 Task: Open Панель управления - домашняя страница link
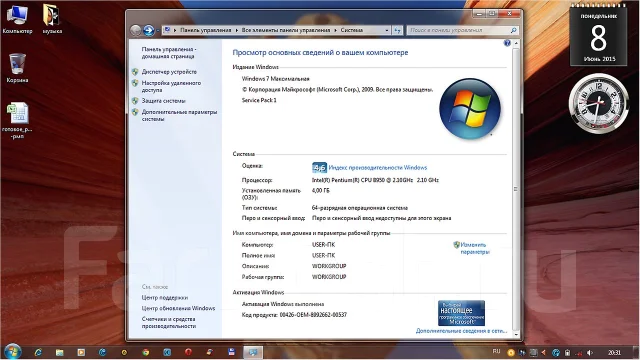point(169,53)
